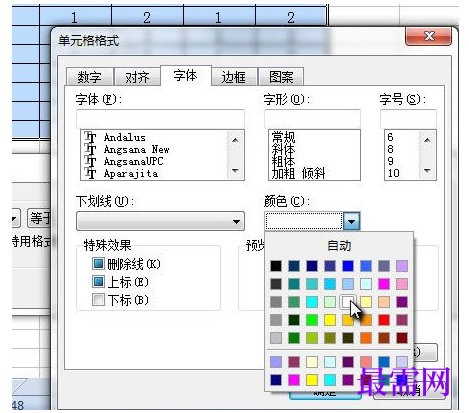Screen dimensions: 469x413
Task: Select 粗体 font style
Action: 283,161
